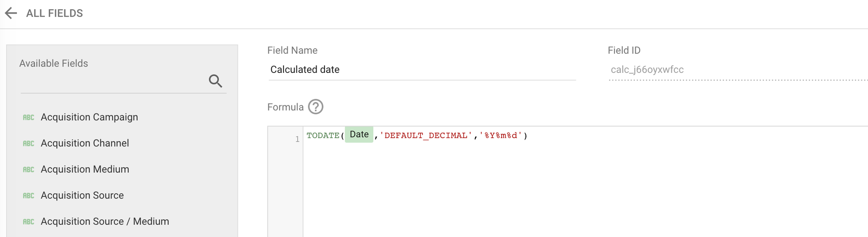Click line number 1 in formula gutter
Screen dimensions: 868x237
coord(297,139)
